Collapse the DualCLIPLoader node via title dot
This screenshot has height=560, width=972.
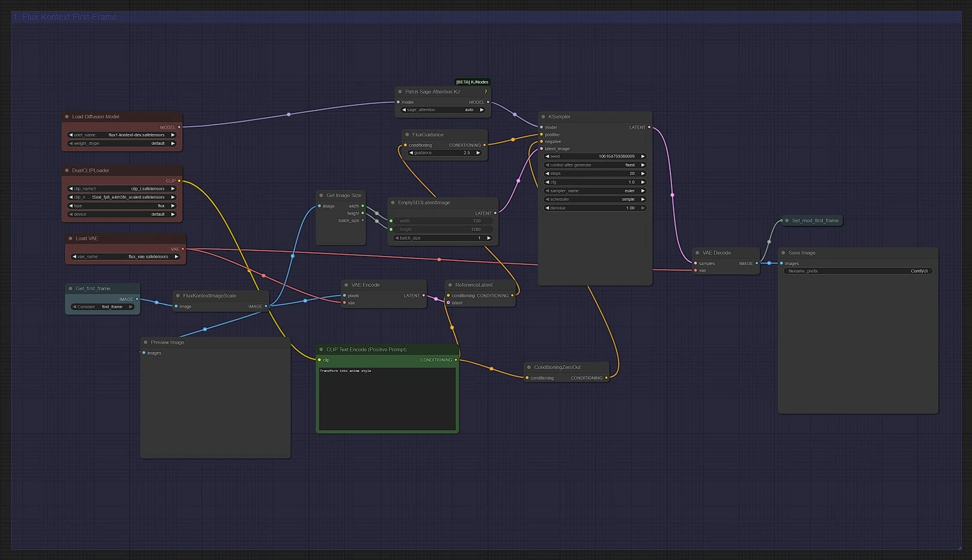point(67,171)
